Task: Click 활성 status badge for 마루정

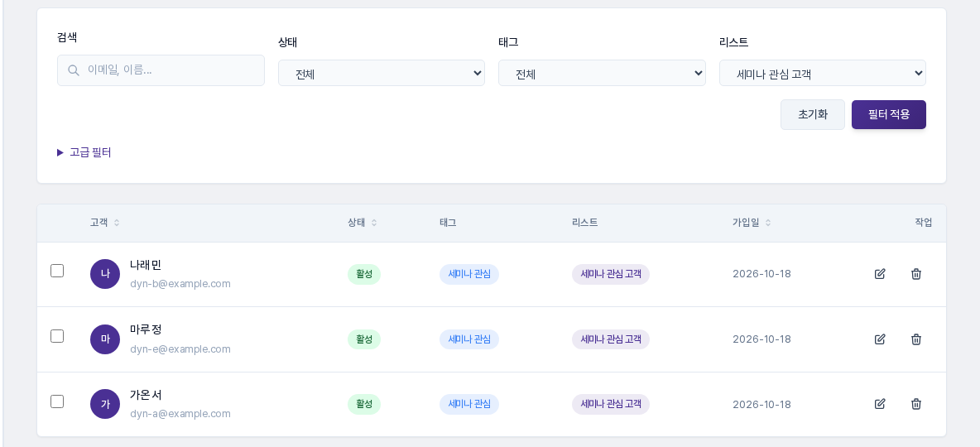Action: 363,339
